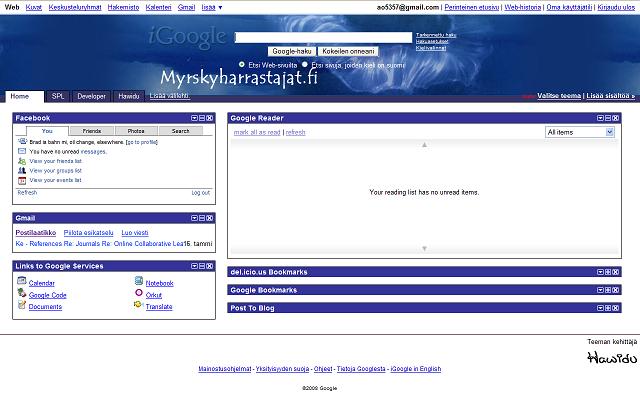640x395 pixels.
Task: Minimize the Google Reader gadget
Action: [x=608, y=118]
